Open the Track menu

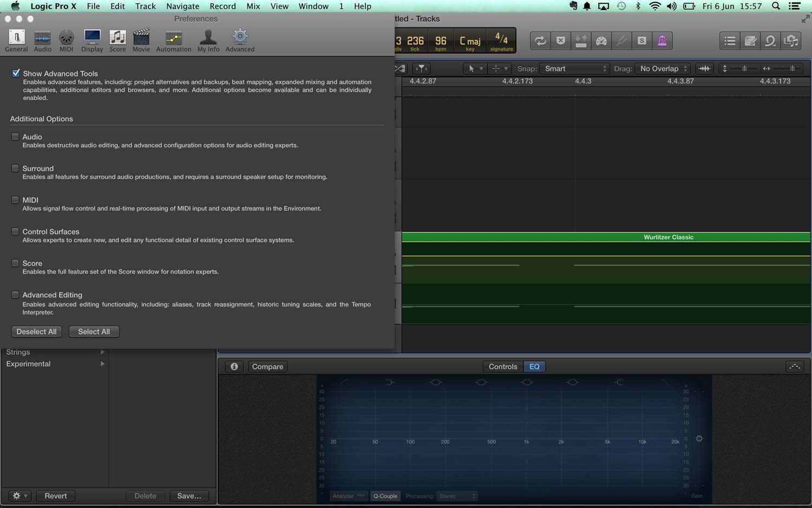click(145, 6)
